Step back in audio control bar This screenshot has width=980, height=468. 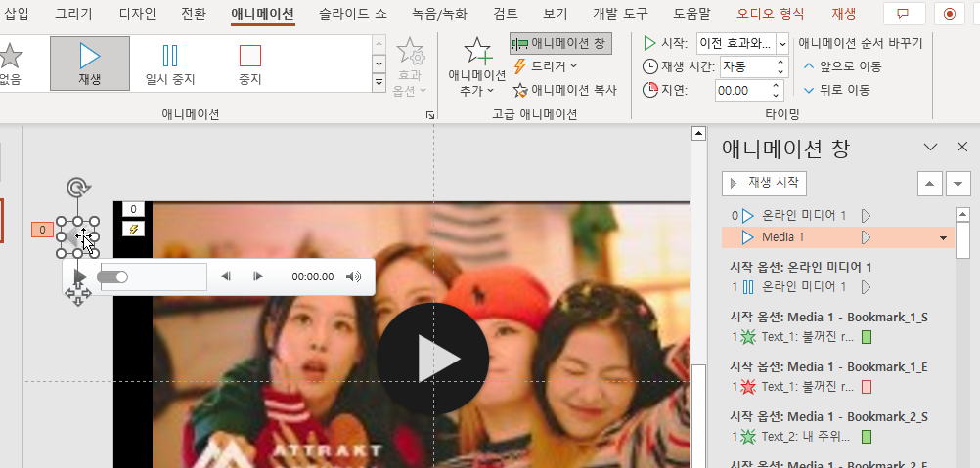click(x=227, y=277)
